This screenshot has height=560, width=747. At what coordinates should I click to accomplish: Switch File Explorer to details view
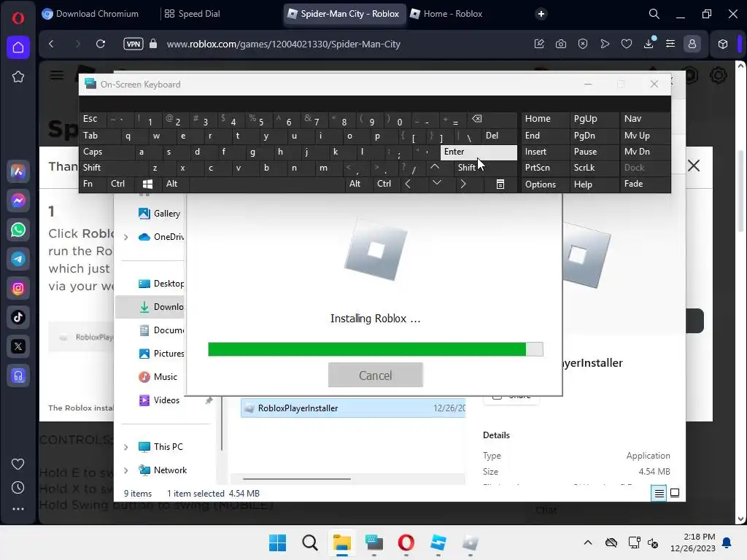(659, 494)
